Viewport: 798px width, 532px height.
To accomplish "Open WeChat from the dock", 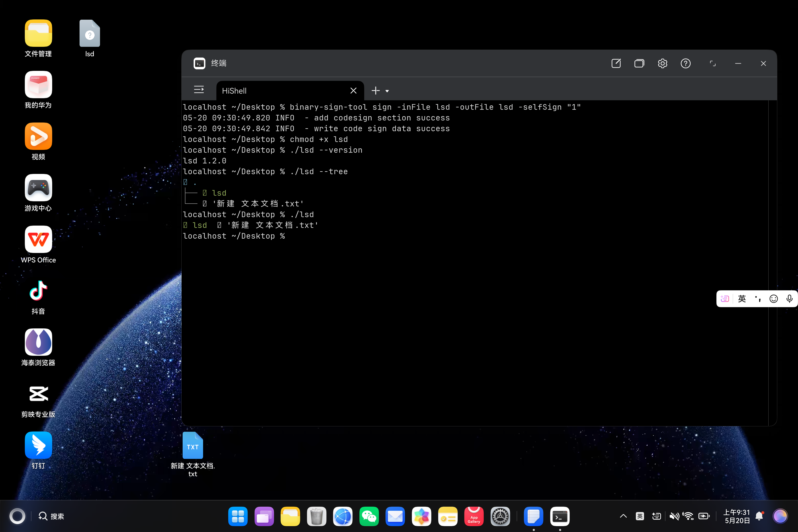I will click(x=369, y=516).
